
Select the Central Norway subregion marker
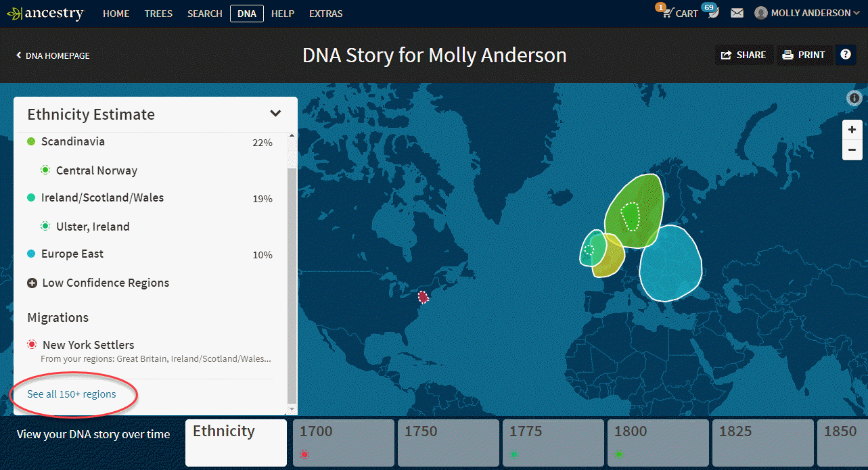pyautogui.click(x=45, y=170)
